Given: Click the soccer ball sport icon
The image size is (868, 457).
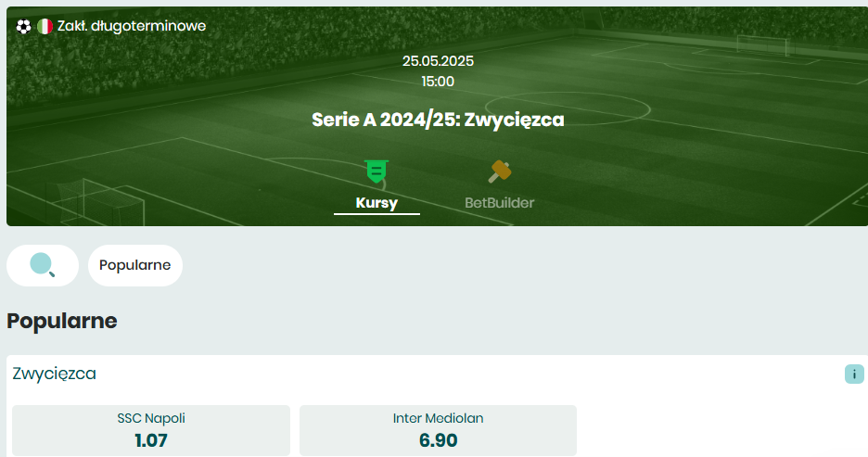Looking at the screenshot, I should click(x=23, y=26).
